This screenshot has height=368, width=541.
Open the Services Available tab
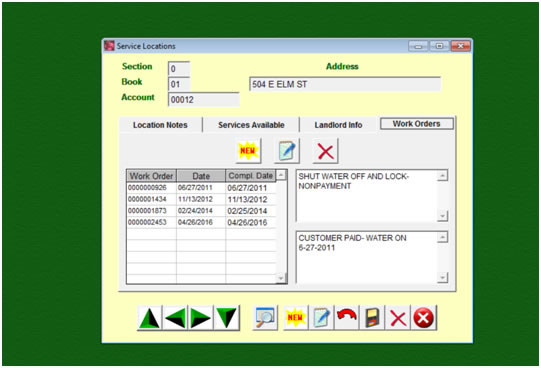click(251, 125)
